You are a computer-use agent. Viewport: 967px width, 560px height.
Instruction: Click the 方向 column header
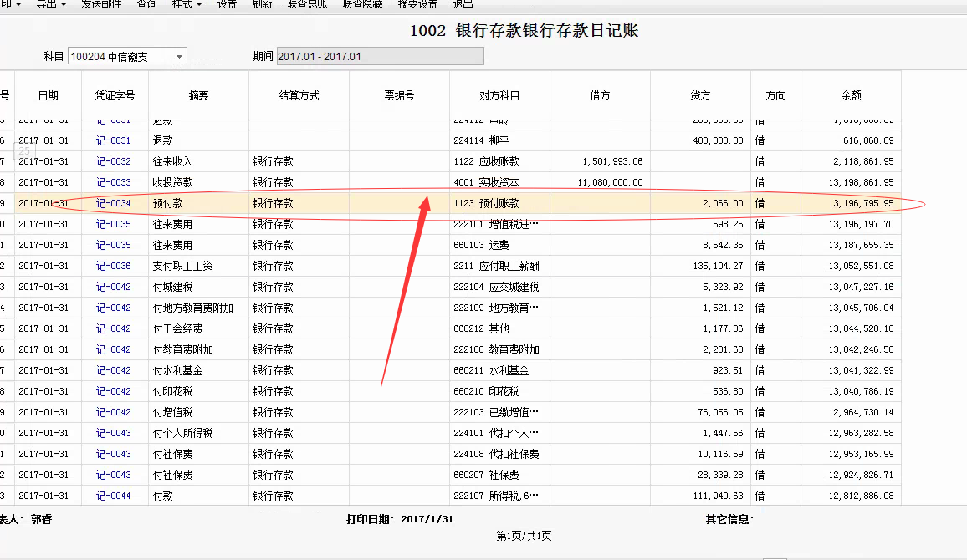775,95
